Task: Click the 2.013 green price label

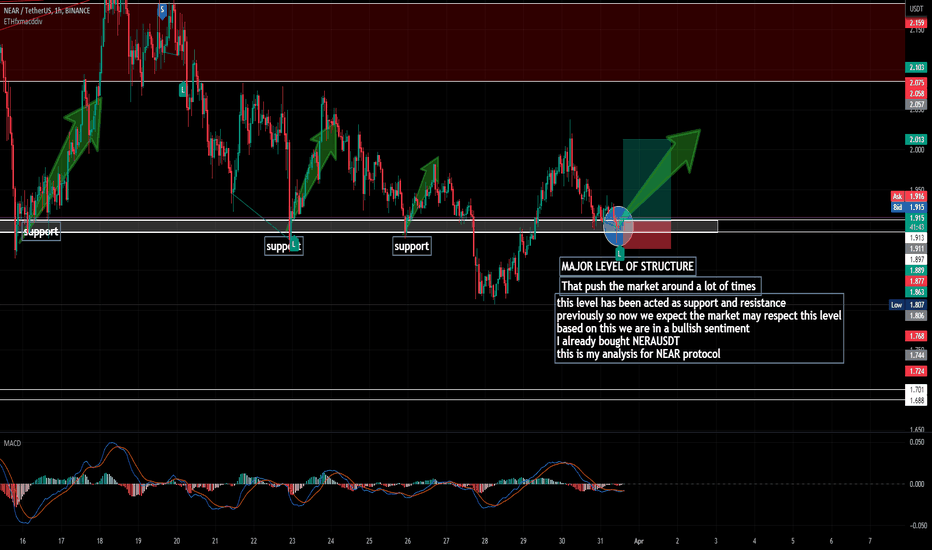Action: tap(917, 140)
